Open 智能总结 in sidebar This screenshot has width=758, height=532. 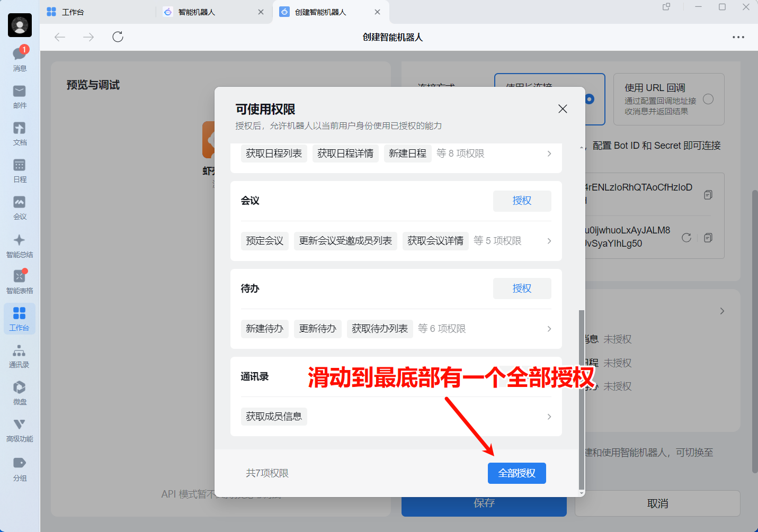[x=20, y=246]
